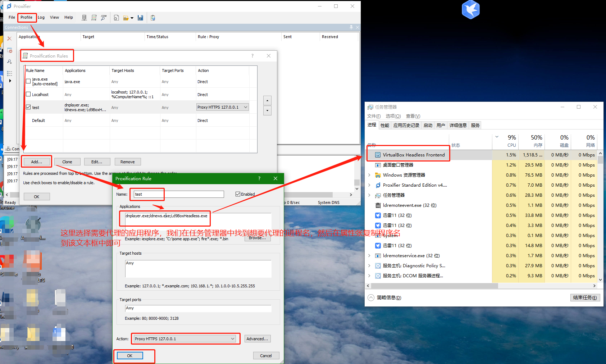This screenshot has width=606, height=364.
Task: Click 简略信息 collapse arrow icon
Action: (371, 297)
